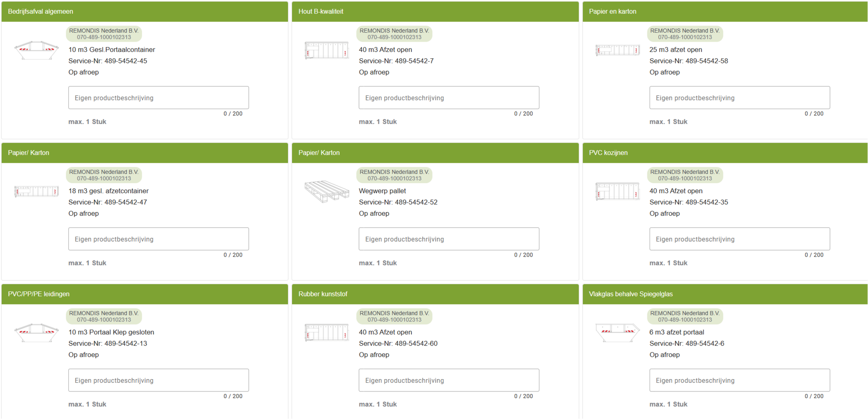
Task: Focus the description field for Papier en karton
Action: point(739,98)
